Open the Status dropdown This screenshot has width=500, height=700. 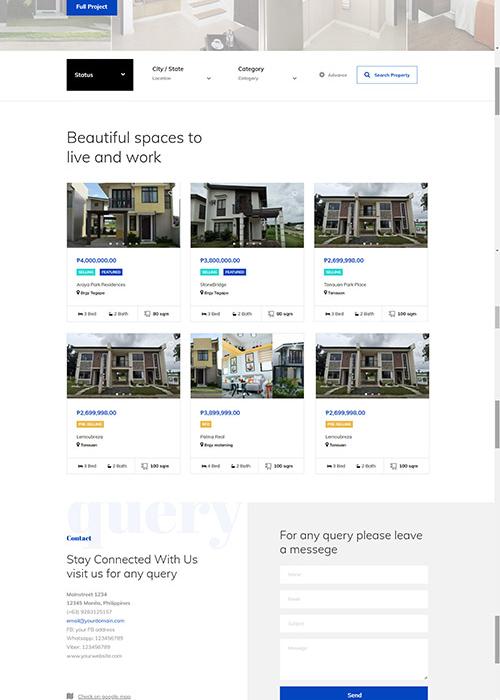(x=100, y=75)
